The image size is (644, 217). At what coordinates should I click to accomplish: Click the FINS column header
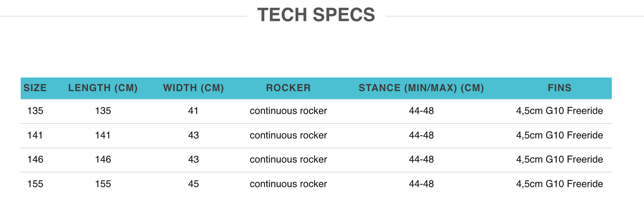point(559,88)
